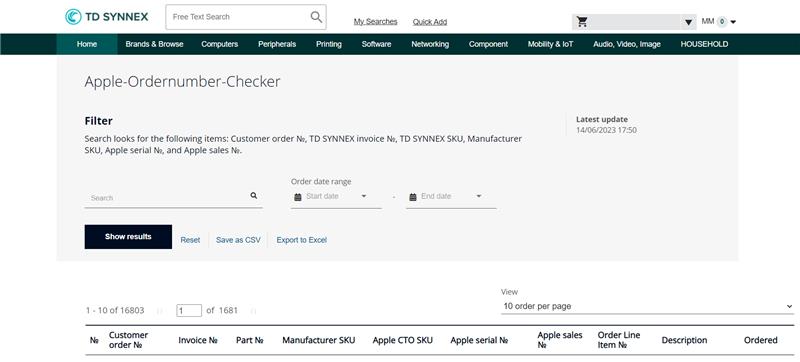800x362 pixels.
Task: Expand the cart dropdown arrow
Action: [x=688, y=22]
